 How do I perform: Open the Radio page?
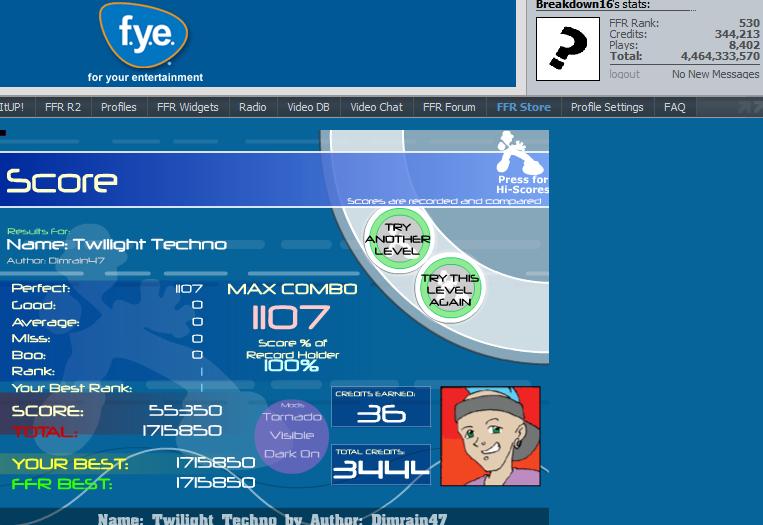(253, 107)
